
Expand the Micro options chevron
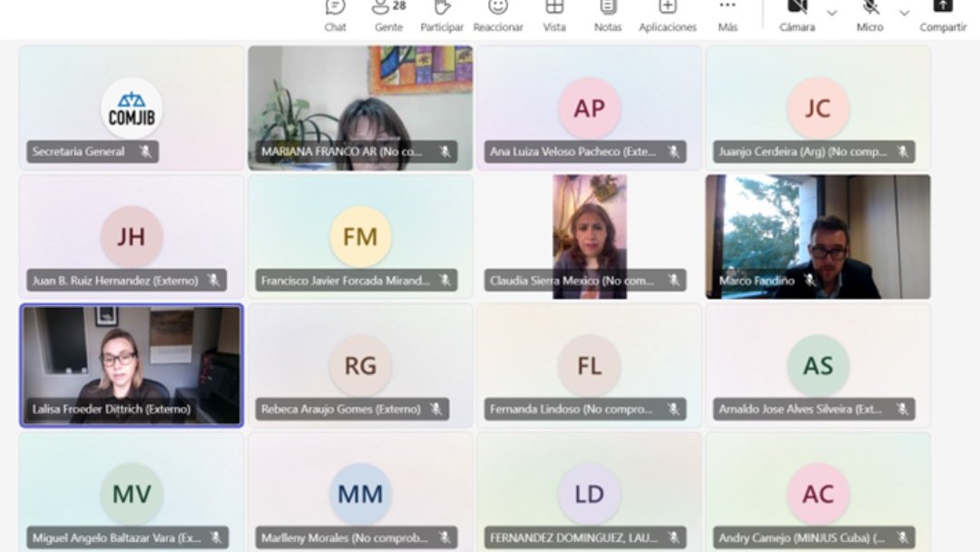point(905,13)
